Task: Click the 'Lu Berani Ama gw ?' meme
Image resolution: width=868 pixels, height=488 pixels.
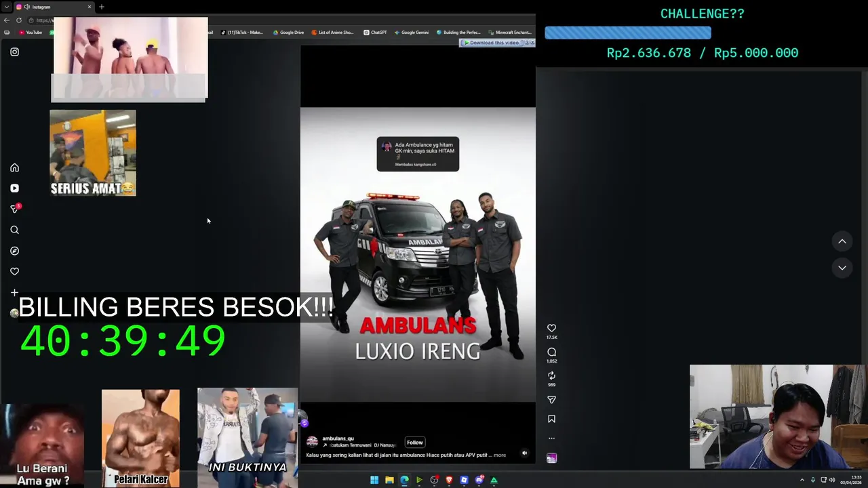Action: [42, 446]
